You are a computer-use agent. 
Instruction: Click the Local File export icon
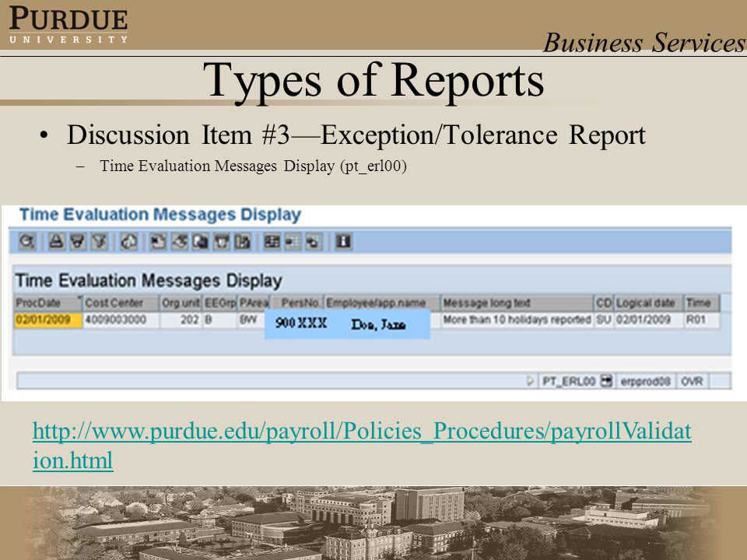201,242
